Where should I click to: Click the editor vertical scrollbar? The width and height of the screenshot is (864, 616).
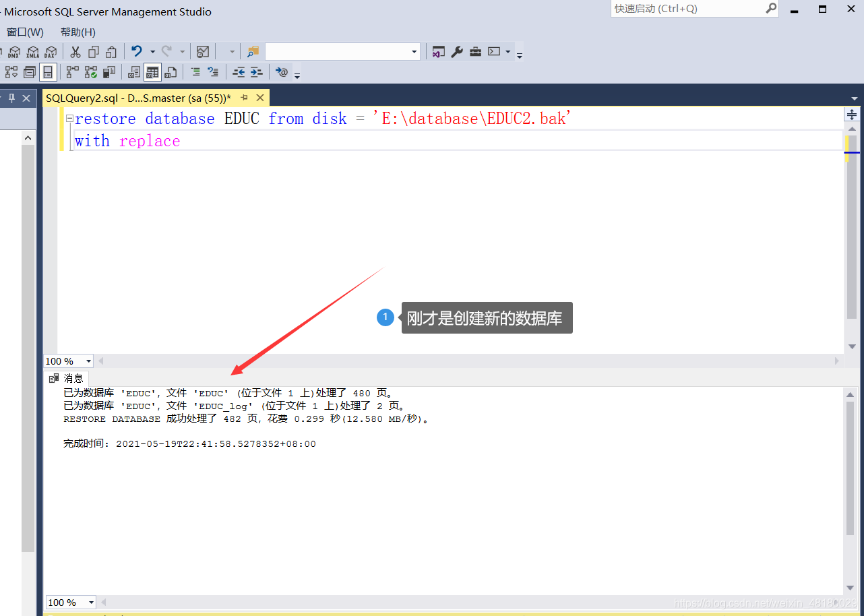[x=852, y=226]
